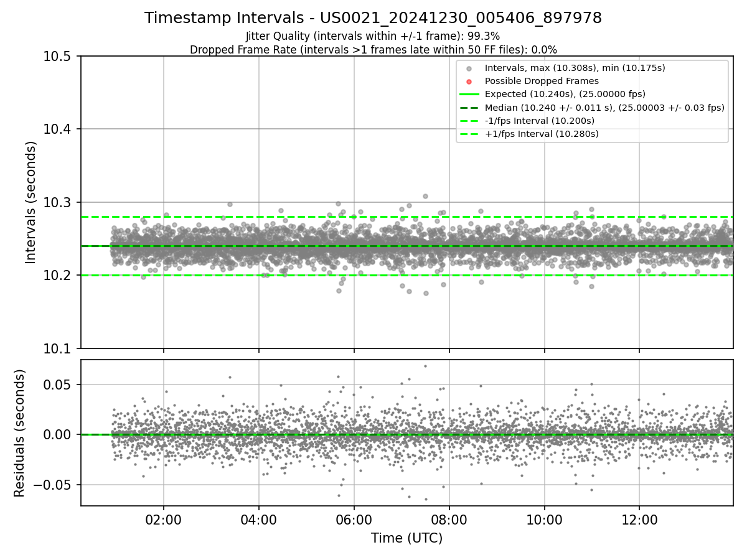Viewport: 747px width, 560px height.
Task: Select legend entry '+1/fps Interval (10.280s)'
Action: coord(542,133)
